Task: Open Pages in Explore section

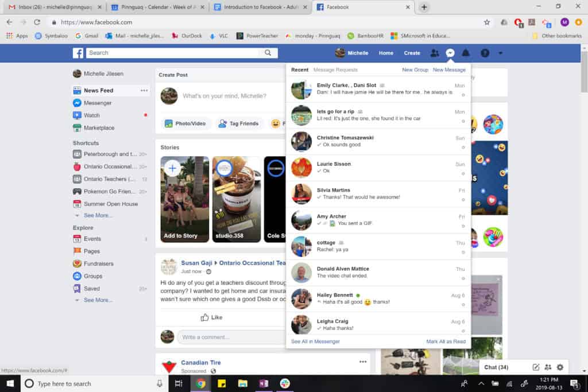Action: click(86, 251)
